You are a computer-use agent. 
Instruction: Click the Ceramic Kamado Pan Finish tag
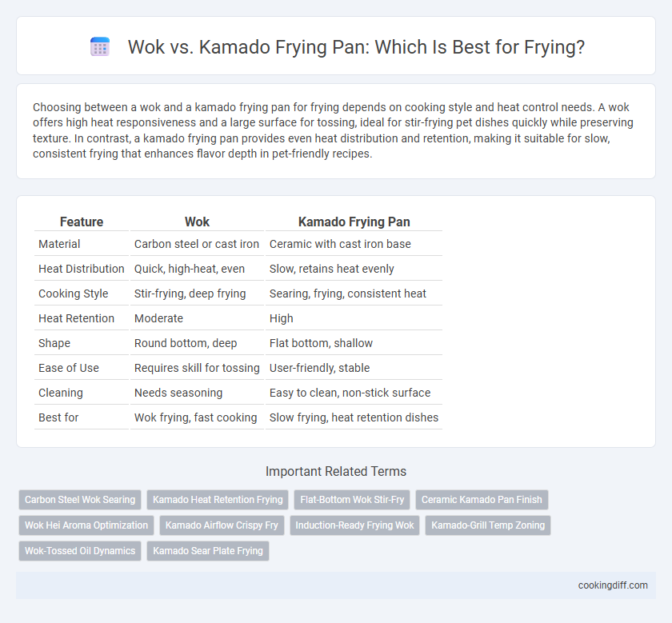482,500
